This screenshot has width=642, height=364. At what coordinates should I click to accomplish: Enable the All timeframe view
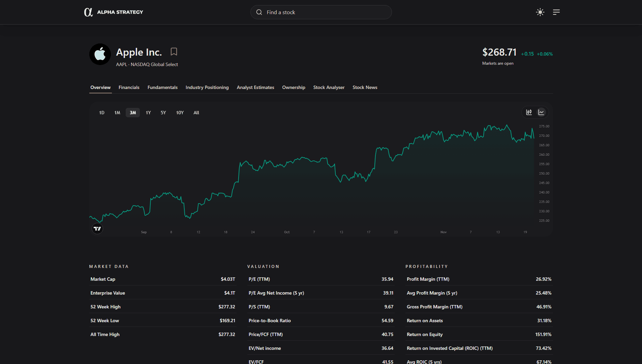click(196, 113)
